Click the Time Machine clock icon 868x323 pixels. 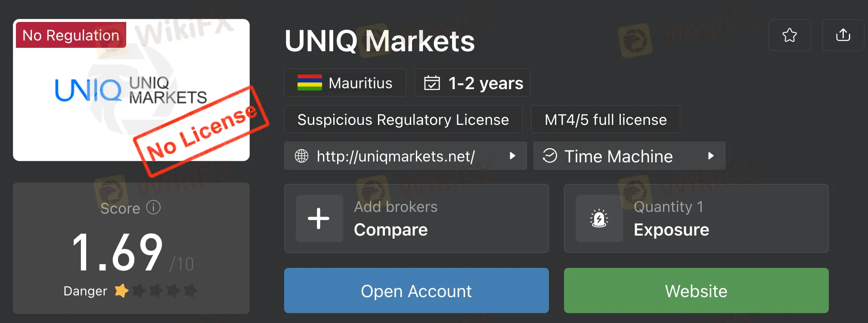[550, 155]
